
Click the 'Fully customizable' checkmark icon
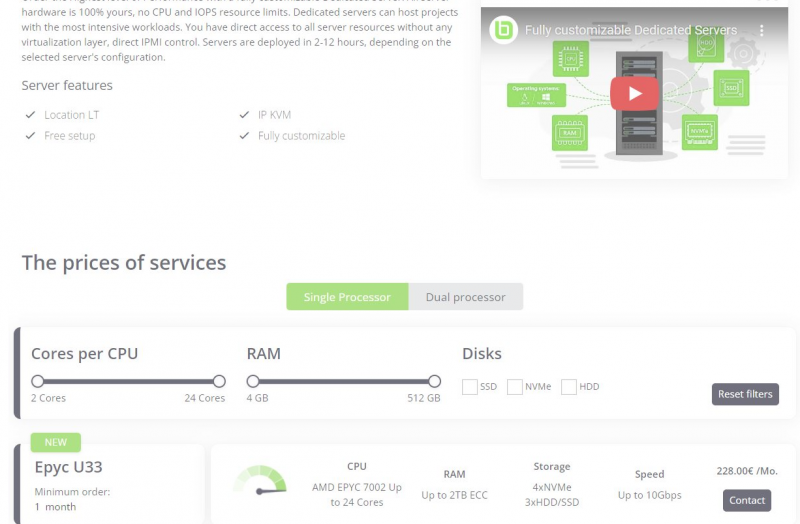click(x=244, y=136)
